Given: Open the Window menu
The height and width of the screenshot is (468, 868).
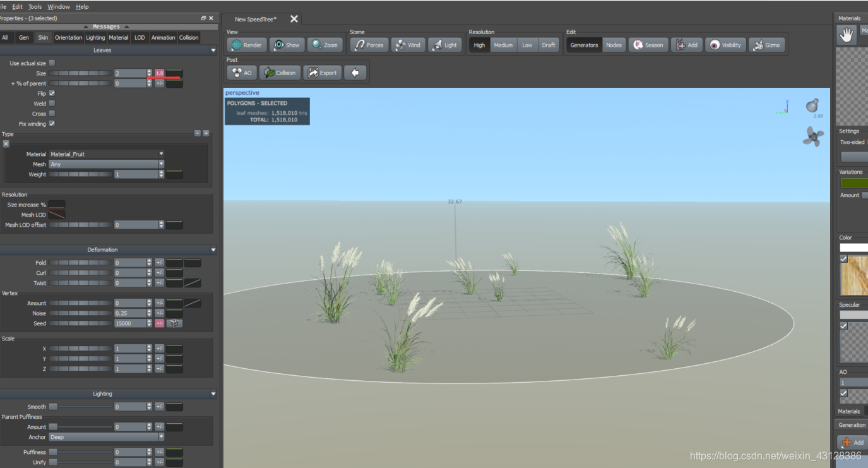Looking at the screenshot, I should [59, 6].
